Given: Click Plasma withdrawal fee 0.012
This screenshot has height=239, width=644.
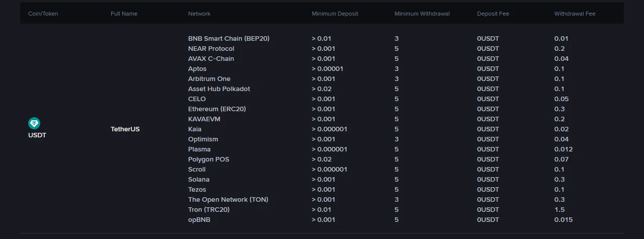Looking at the screenshot, I should (x=563, y=149).
